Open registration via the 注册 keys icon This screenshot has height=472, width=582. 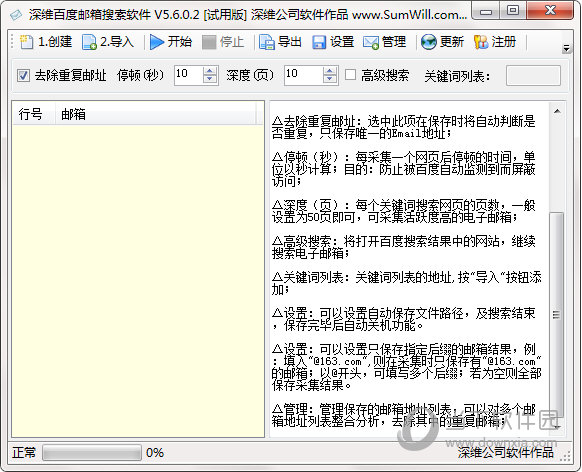(481, 42)
